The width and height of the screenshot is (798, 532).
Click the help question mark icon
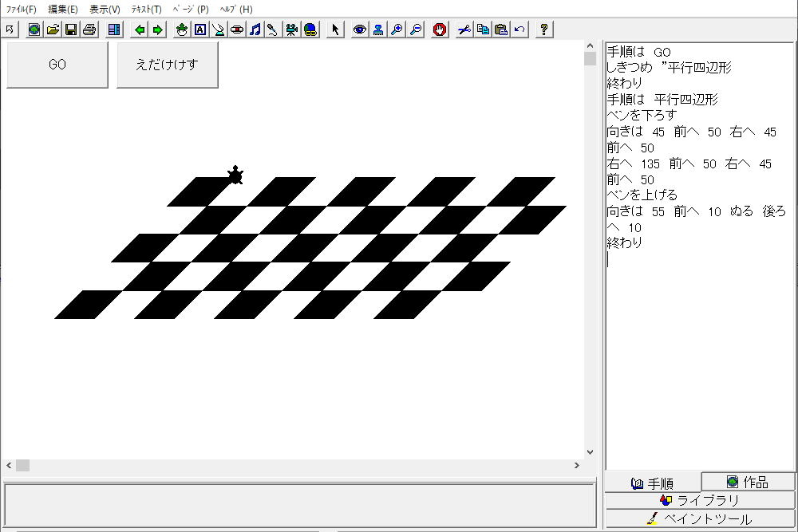tap(544, 30)
